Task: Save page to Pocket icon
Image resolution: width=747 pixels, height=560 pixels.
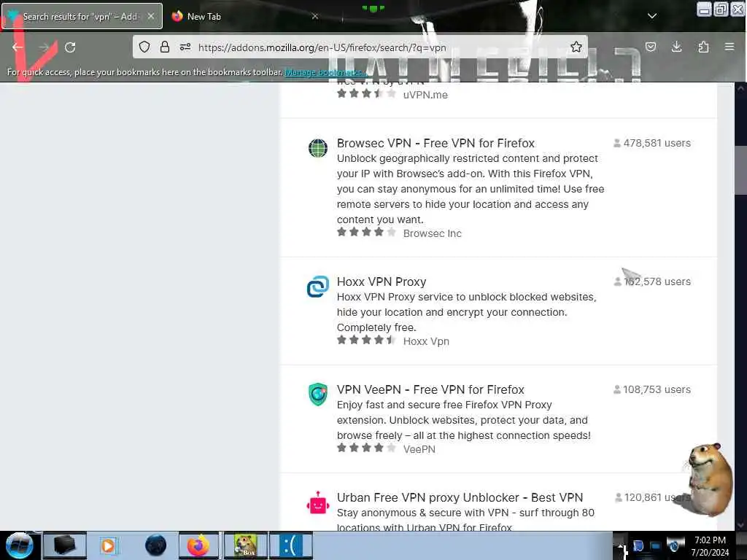Action: [650, 47]
